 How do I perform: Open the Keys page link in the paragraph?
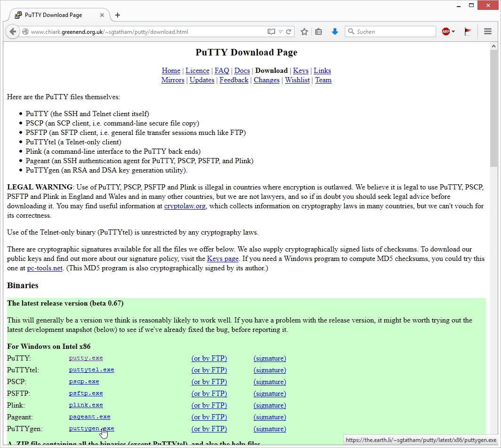(223, 259)
